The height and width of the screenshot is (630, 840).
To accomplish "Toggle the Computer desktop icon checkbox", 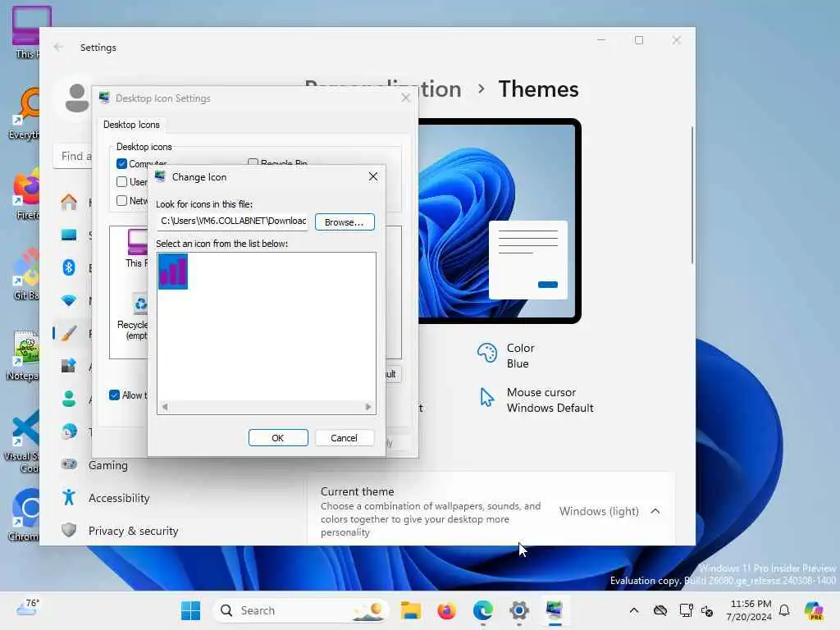I will (x=121, y=163).
